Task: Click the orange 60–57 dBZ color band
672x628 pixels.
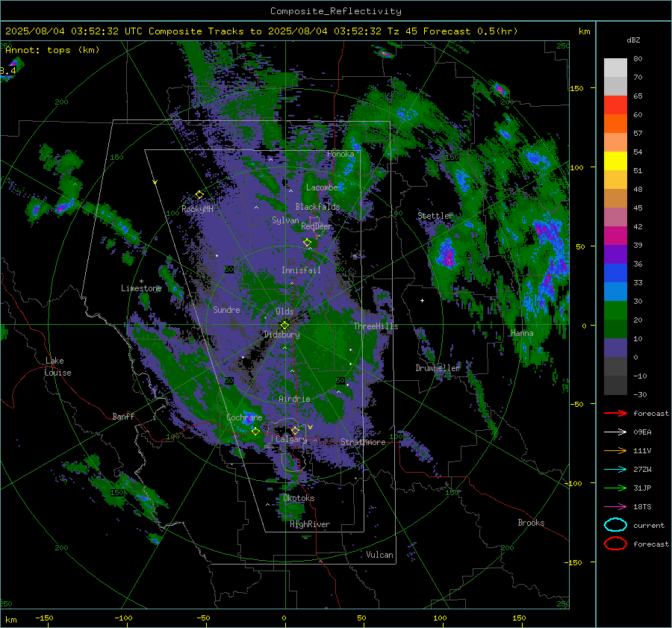Action: click(x=615, y=124)
